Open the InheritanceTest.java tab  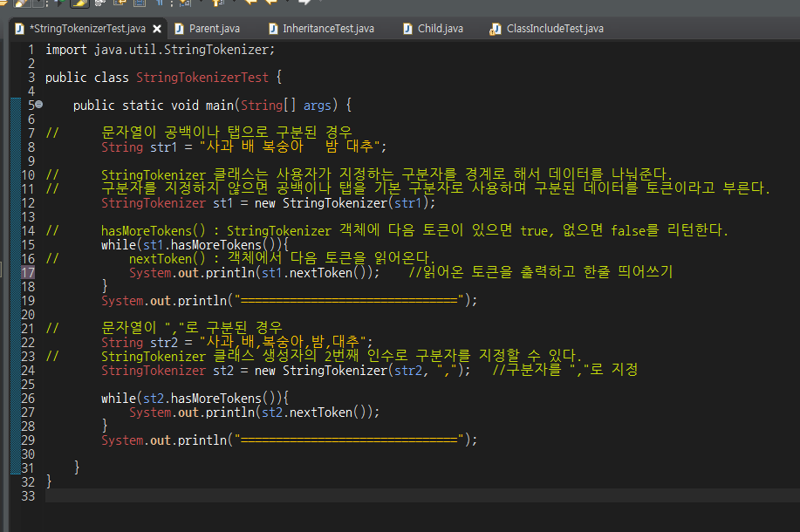click(x=328, y=29)
